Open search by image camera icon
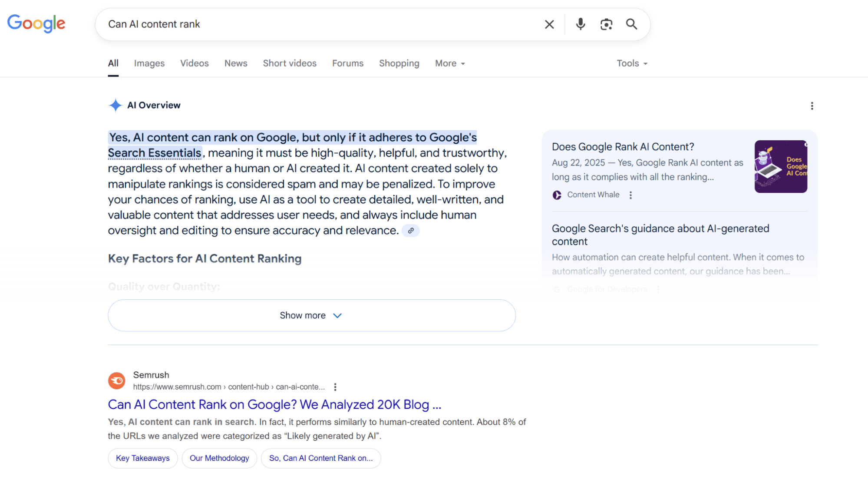 606,24
